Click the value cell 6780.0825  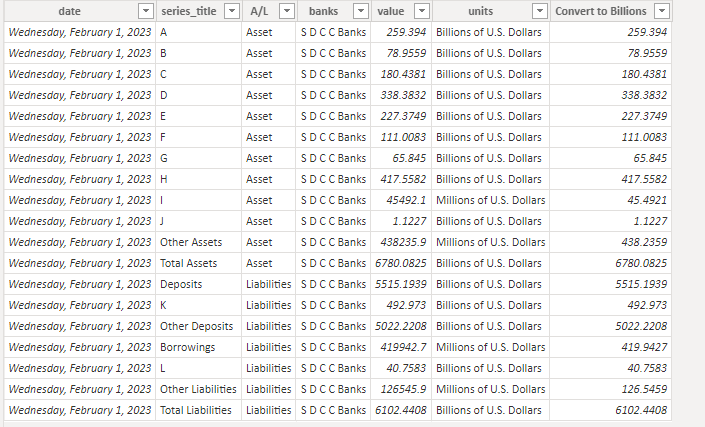click(x=401, y=263)
